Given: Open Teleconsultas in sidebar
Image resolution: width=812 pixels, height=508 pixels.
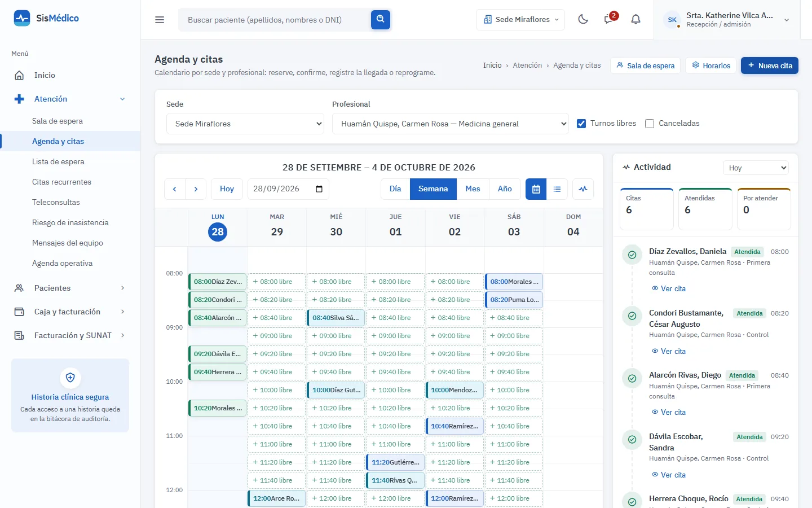Looking at the screenshot, I should [x=56, y=202].
